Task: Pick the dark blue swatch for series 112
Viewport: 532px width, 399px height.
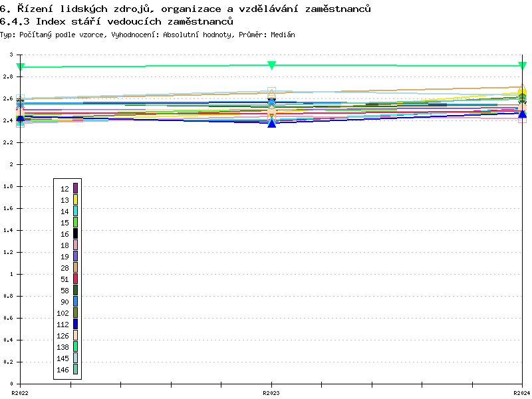Action: point(76,324)
